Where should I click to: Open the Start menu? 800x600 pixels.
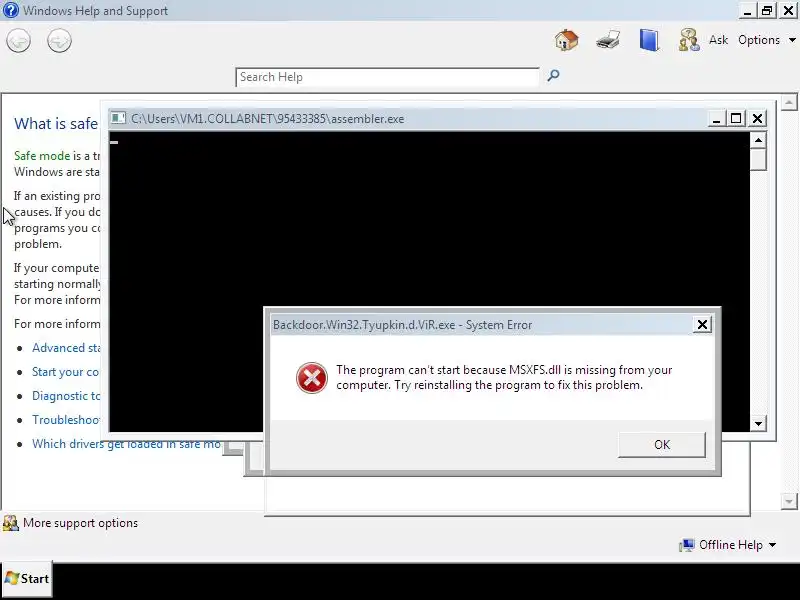[x=27, y=579]
